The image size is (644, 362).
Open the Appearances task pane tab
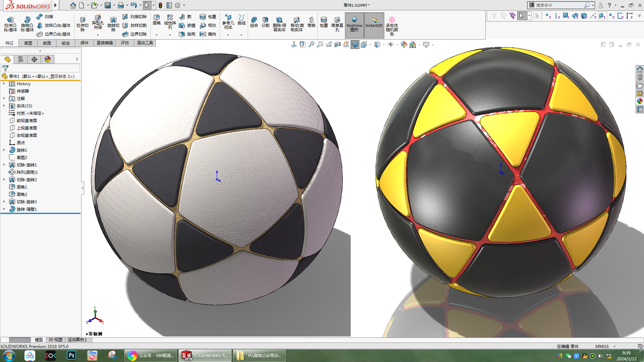[x=640, y=101]
